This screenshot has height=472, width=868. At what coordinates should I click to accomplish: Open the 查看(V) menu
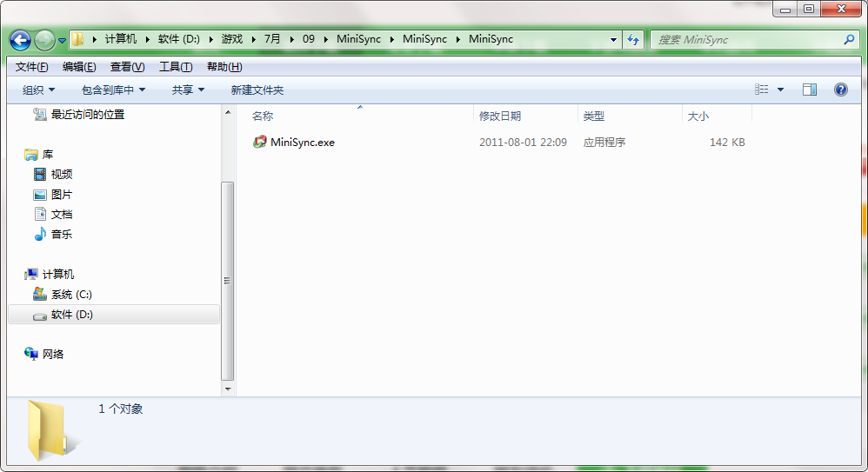click(x=127, y=67)
